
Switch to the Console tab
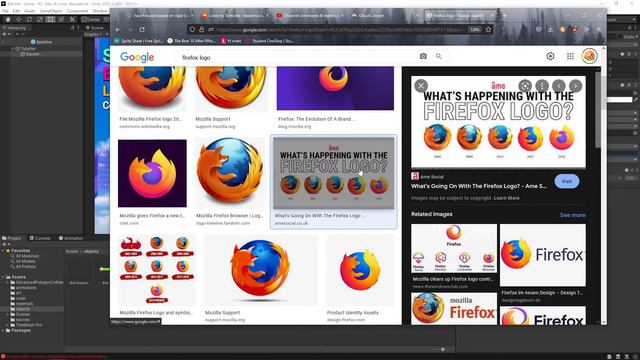40,238
